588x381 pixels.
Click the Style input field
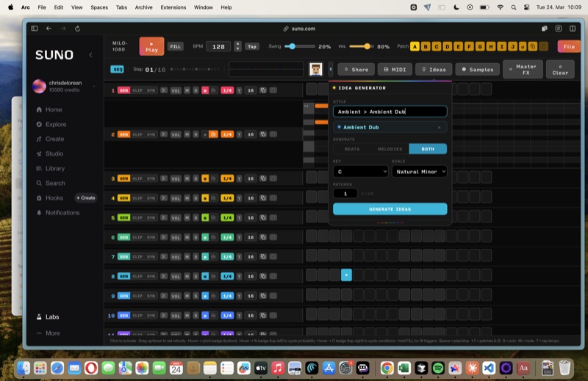click(390, 112)
